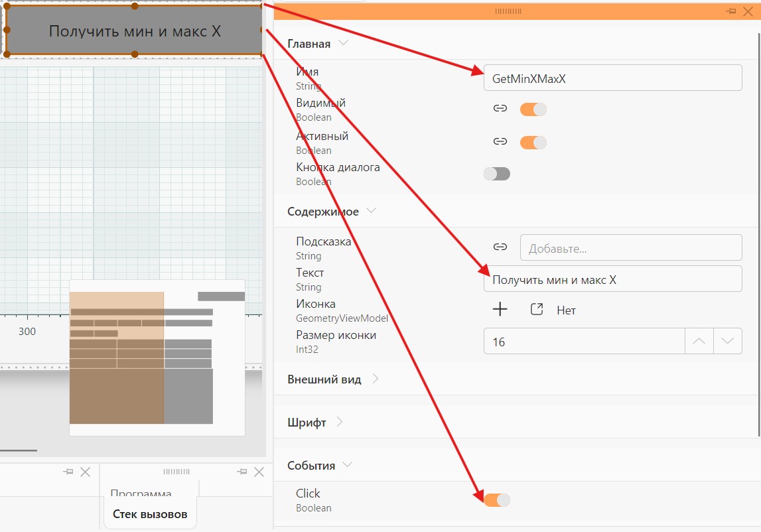Click the Имя field containing GetMinXMaxX
The image size is (761, 532).
[x=612, y=78]
